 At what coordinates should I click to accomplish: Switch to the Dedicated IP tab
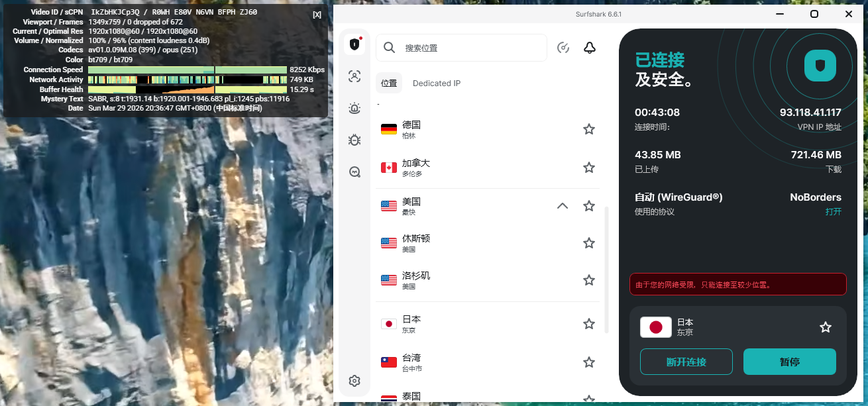(x=436, y=83)
